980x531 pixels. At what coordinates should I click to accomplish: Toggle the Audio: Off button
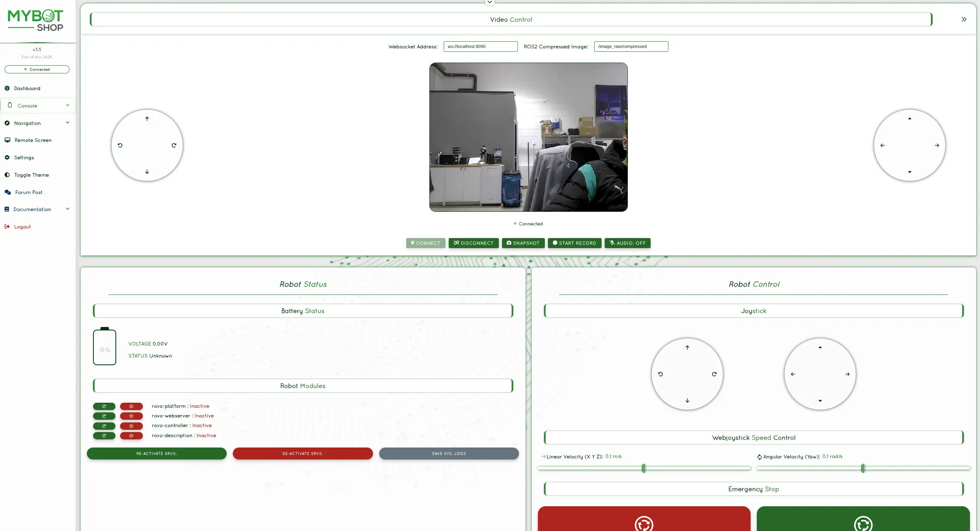pyautogui.click(x=627, y=243)
